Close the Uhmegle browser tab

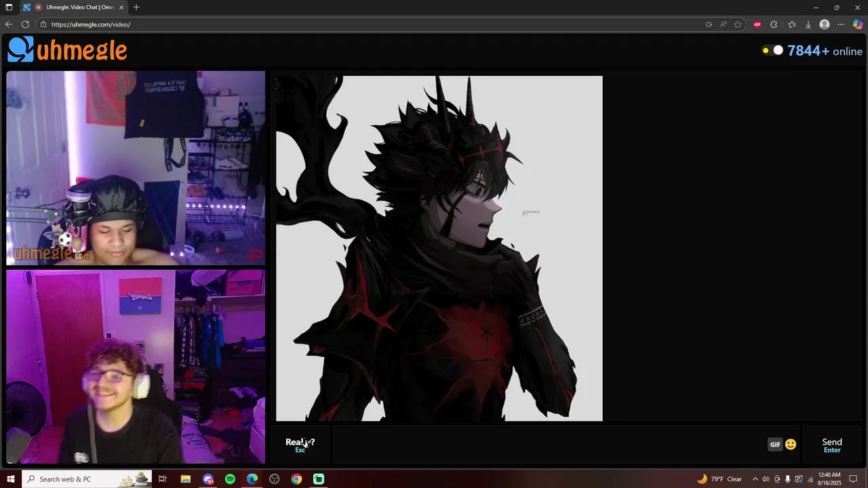[121, 7]
